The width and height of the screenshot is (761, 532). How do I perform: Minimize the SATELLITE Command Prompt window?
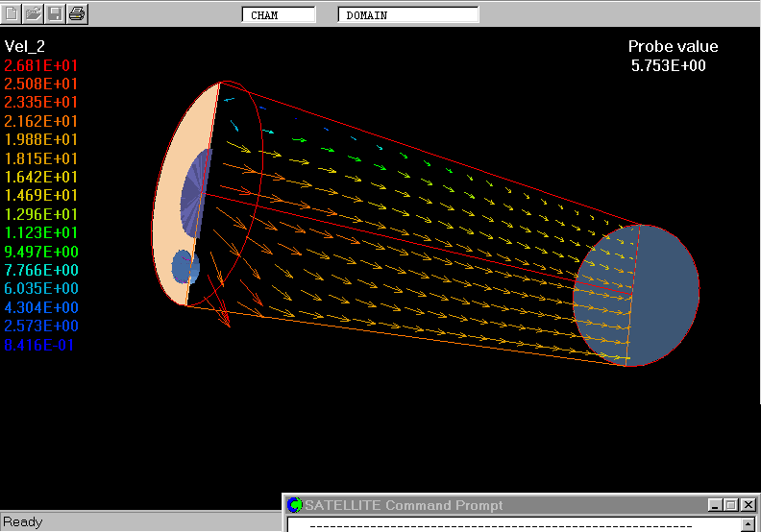click(715, 505)
